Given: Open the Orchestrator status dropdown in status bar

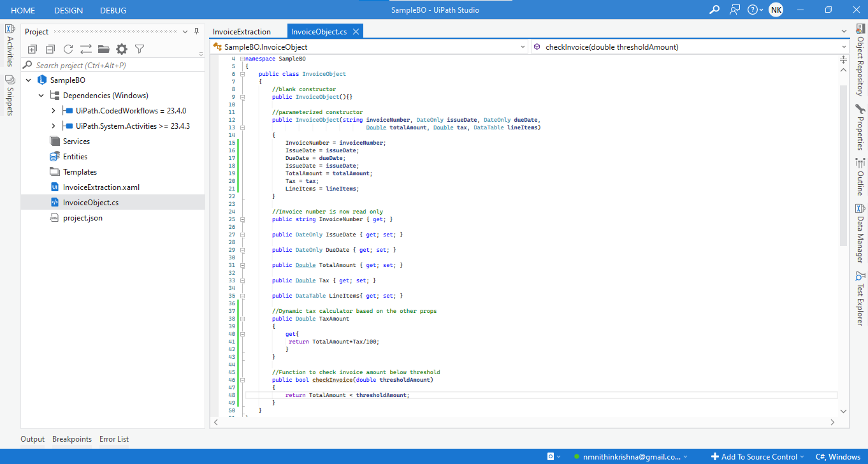Looking at the screenshot, I should pyautogui.click(x=554, y=456).
